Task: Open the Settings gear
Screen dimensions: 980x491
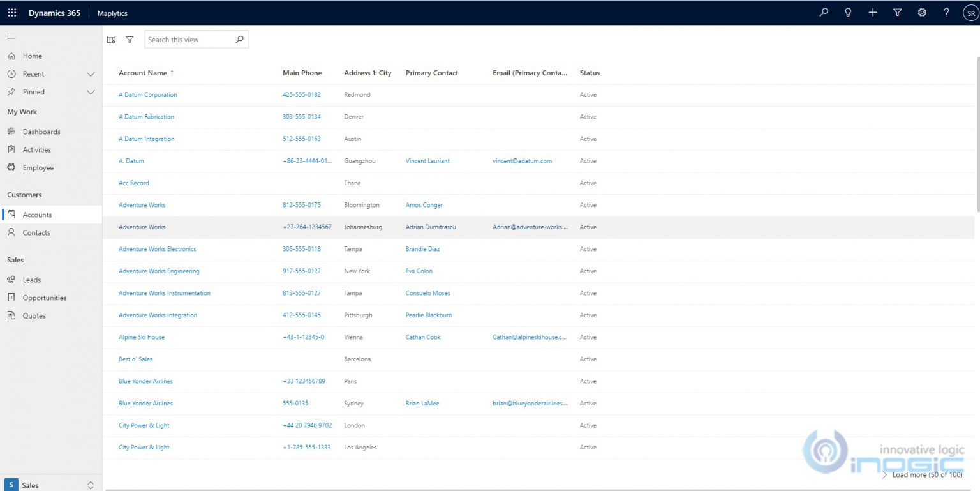Action: pos(921,12)
